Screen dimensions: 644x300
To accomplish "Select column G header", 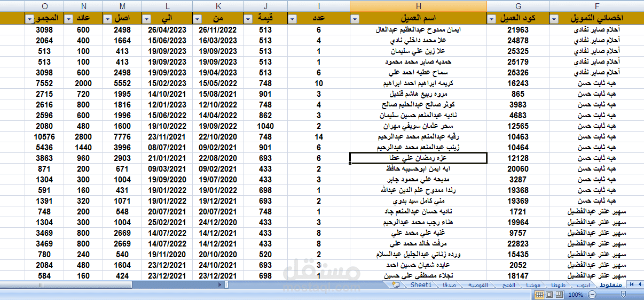I will tap(518, 6).
